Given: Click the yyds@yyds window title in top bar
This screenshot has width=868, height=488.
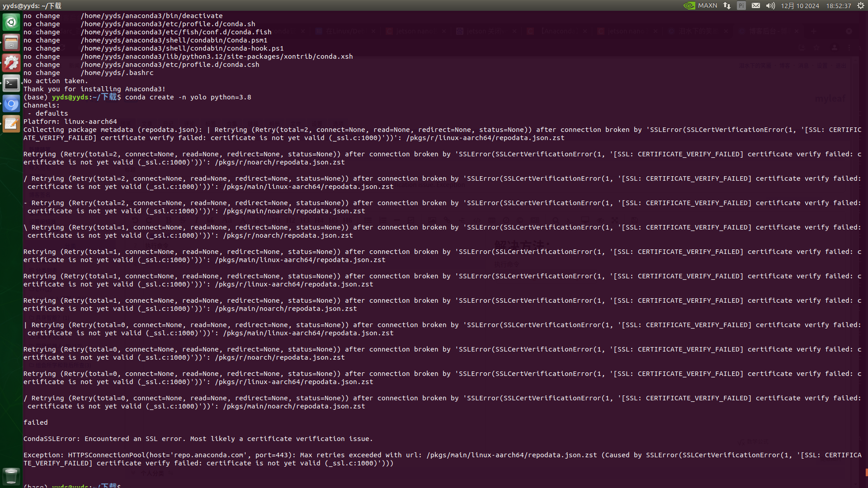Looking at the screenshot, I should click(x=32, y=5).
